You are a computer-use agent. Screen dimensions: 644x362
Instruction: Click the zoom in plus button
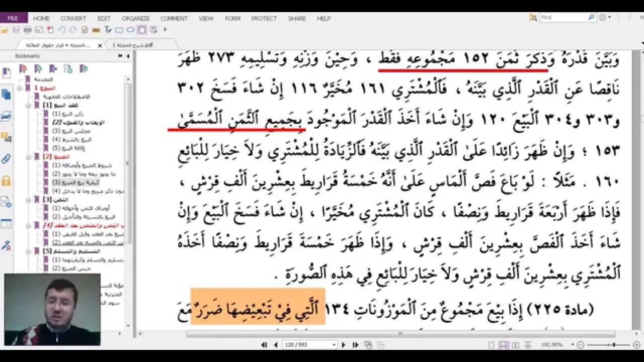pos(636,345)
